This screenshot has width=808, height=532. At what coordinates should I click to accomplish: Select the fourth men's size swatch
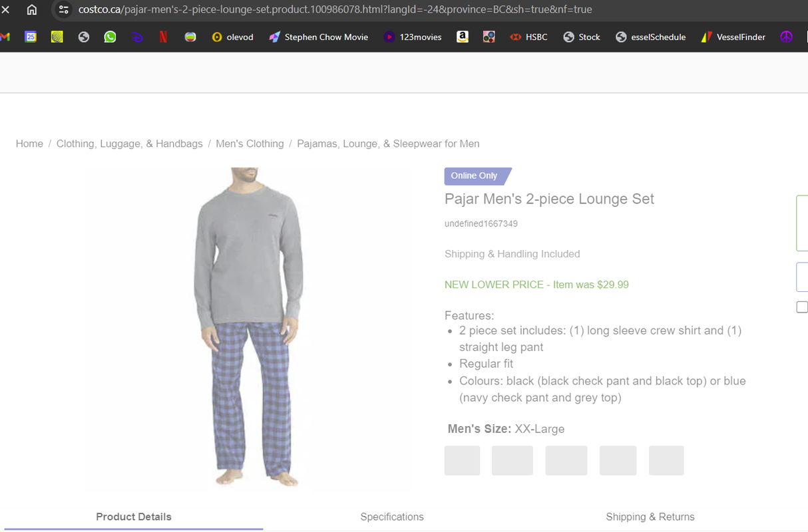click(618, 460)
